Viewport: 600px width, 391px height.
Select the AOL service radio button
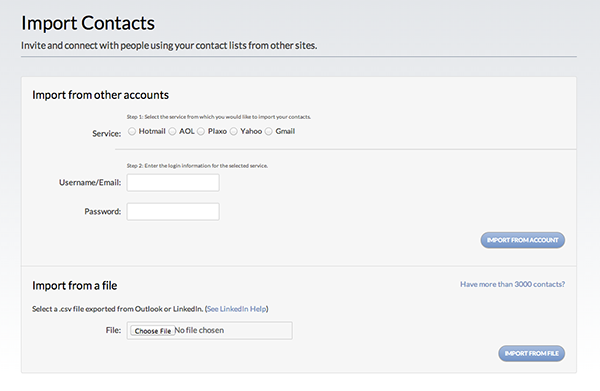[173, 132]
